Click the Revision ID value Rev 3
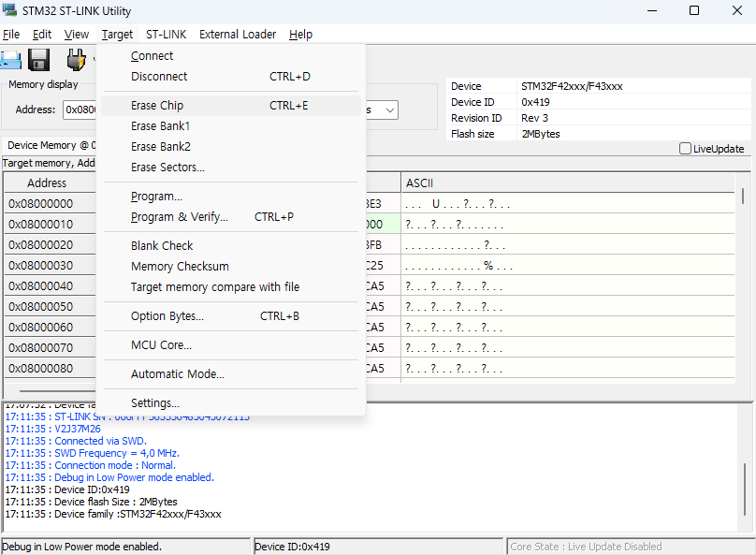Screen dimensions: 756x555 534,118
